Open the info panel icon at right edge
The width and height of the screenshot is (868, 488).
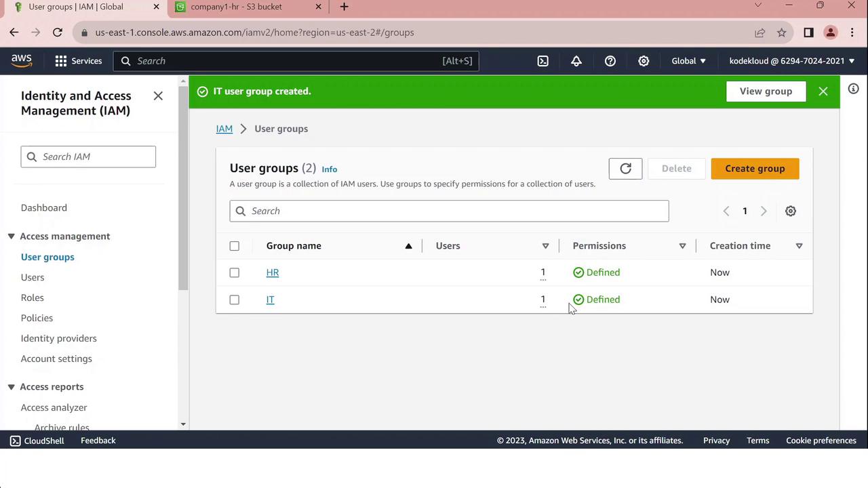(x=854, y=89)
